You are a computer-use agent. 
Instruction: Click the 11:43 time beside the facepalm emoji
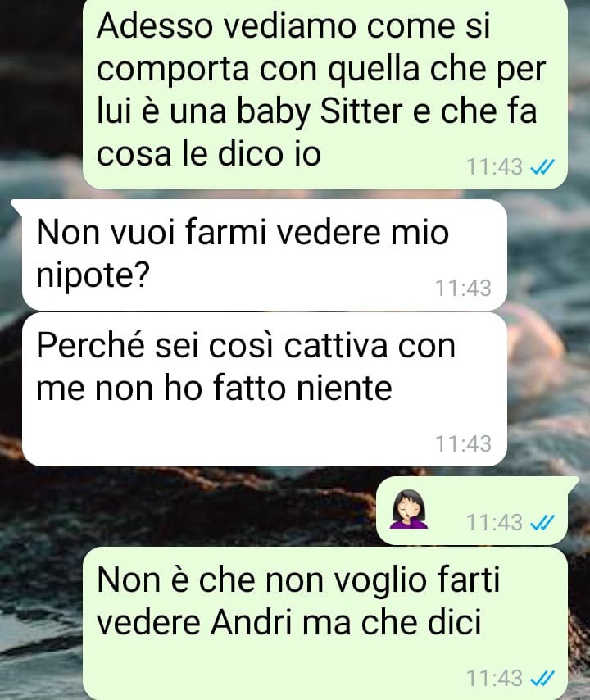(x=494, y=522)
